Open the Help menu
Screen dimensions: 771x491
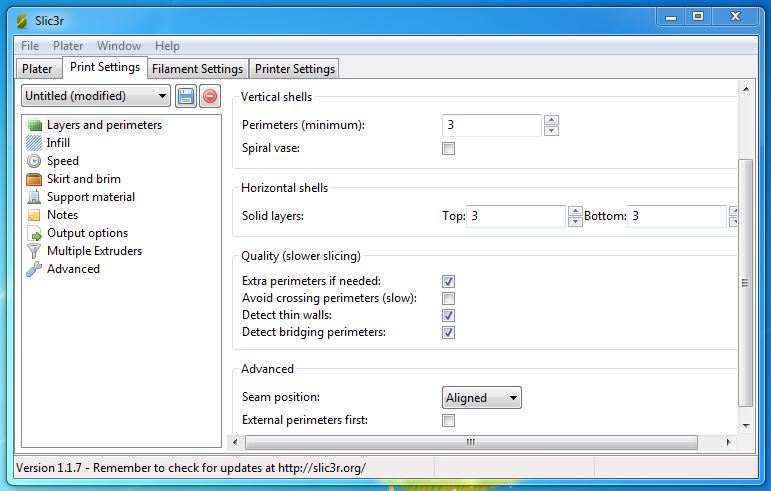[167, 46]
